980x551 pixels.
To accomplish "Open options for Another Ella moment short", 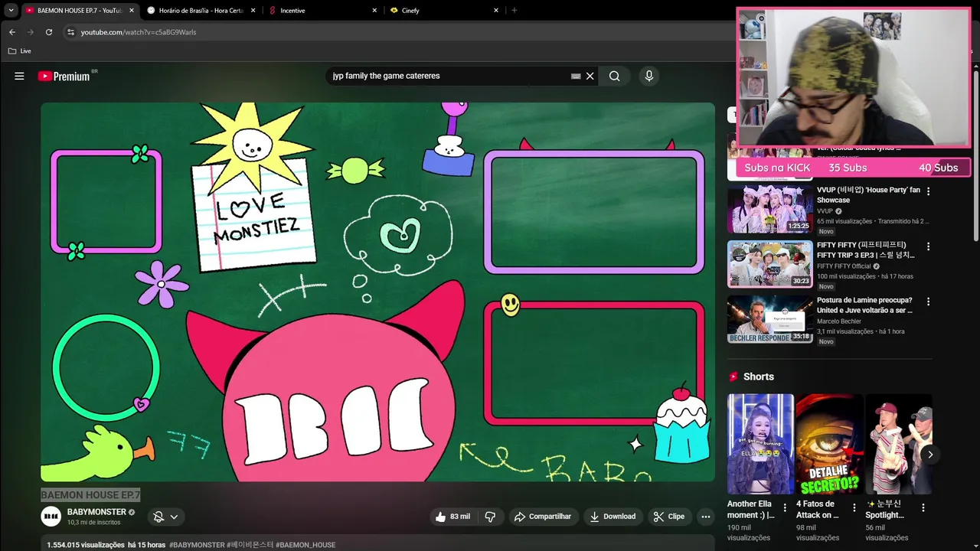I will 785,507.
